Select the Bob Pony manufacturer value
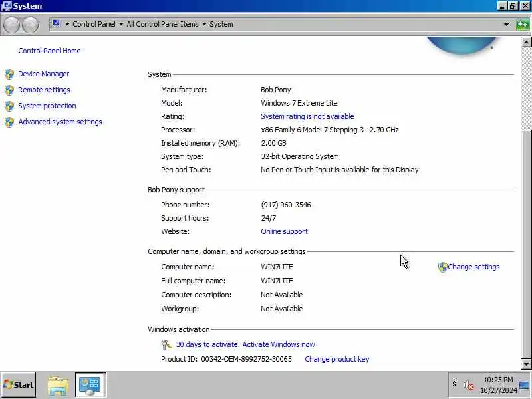Screen dimensions: 532x399 tap(275, 90)
